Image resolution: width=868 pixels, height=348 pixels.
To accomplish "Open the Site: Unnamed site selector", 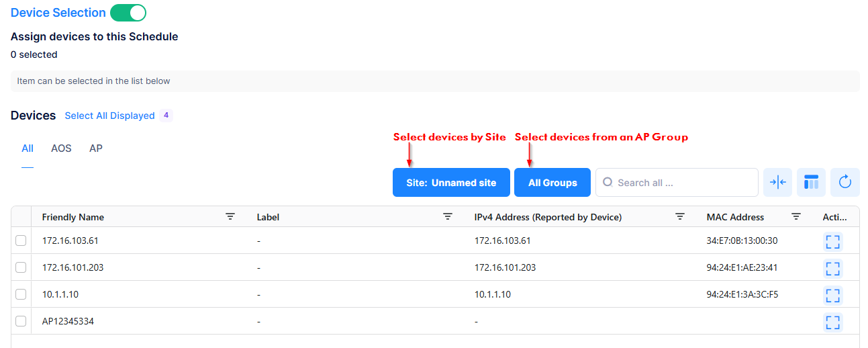I will 451,183.
